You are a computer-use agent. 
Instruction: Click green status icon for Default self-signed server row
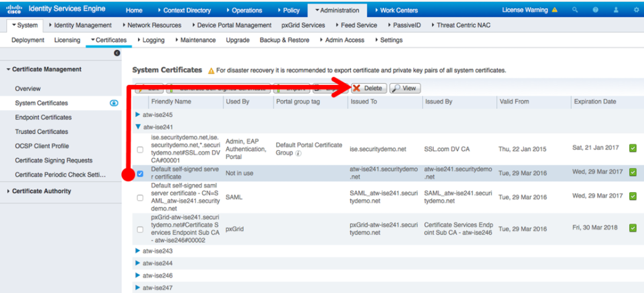tap(633, 172)
